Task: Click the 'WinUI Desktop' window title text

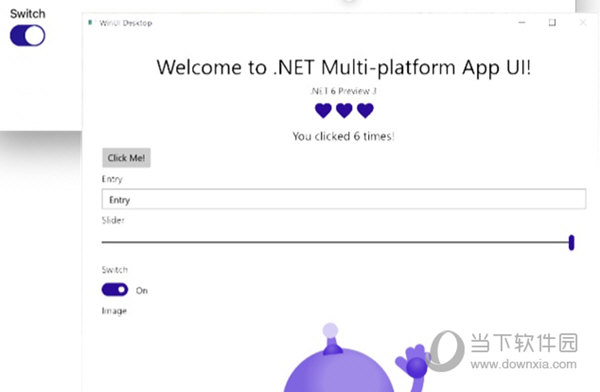Action: tap(126, 23)
